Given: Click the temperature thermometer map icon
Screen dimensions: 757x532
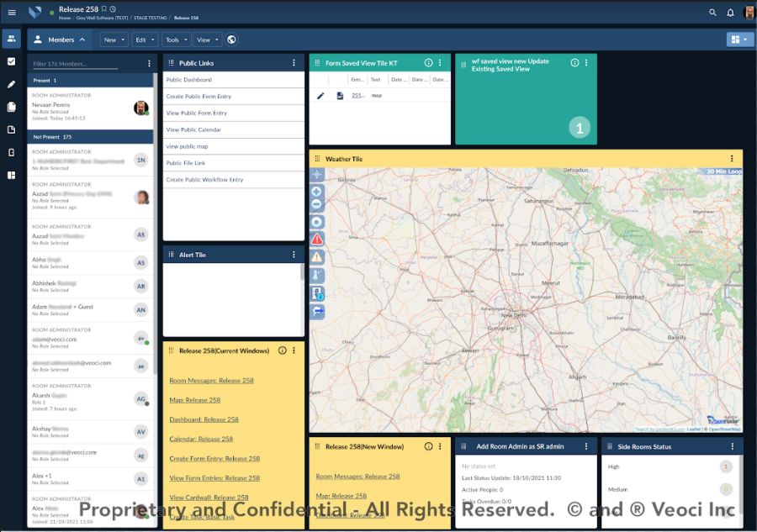Looking at the screenshot, I should 317,275.
